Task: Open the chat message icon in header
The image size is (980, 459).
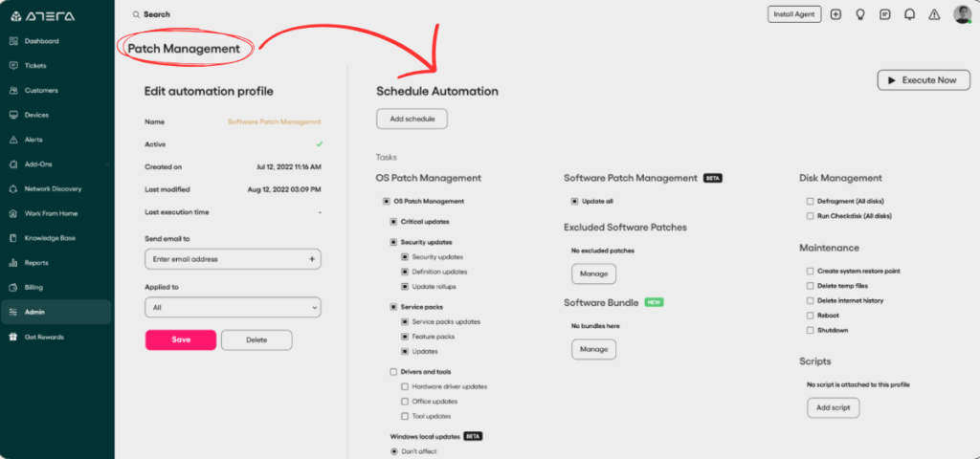Action: pos(885,14)
